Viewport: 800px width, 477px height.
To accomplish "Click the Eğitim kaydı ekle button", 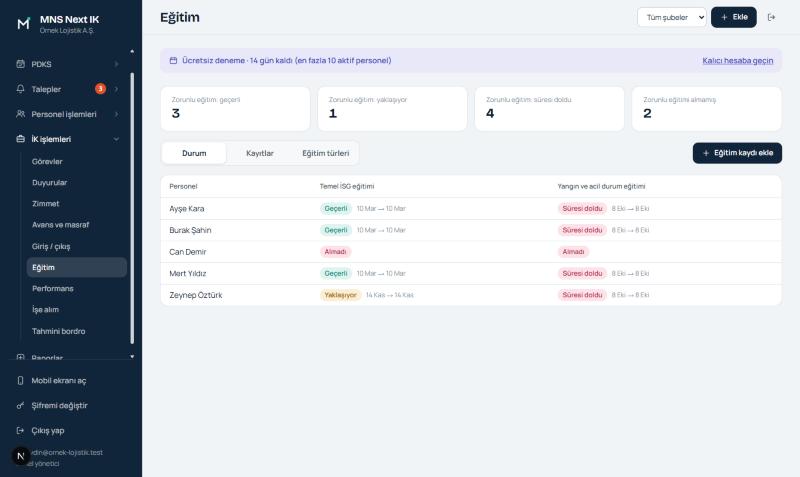I will (x=737, y=153).
